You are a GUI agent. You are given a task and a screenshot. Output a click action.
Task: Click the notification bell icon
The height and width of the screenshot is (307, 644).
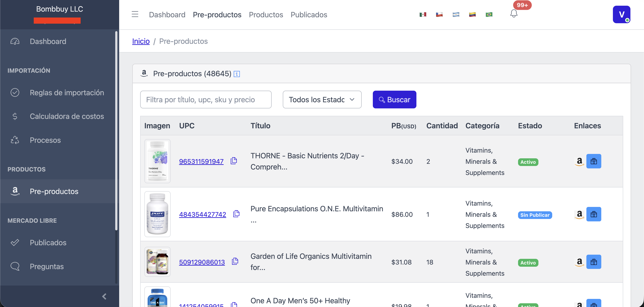[x=514, y=14]
